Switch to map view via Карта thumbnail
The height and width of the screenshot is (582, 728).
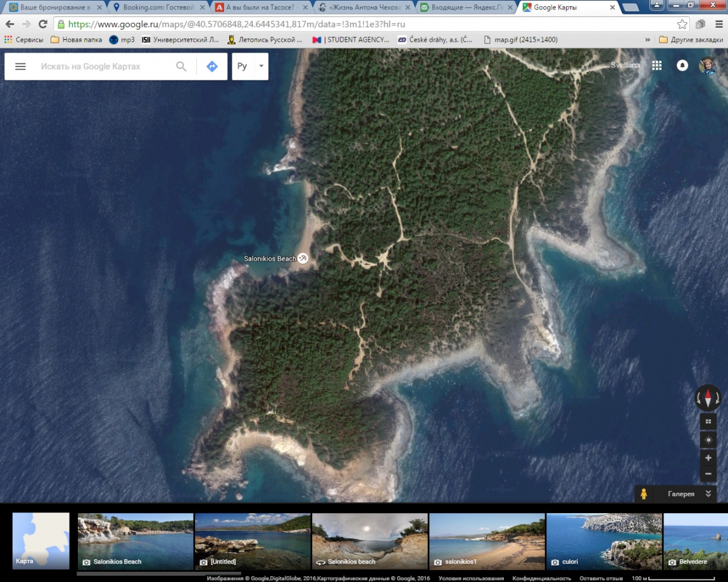pos(41,541)
